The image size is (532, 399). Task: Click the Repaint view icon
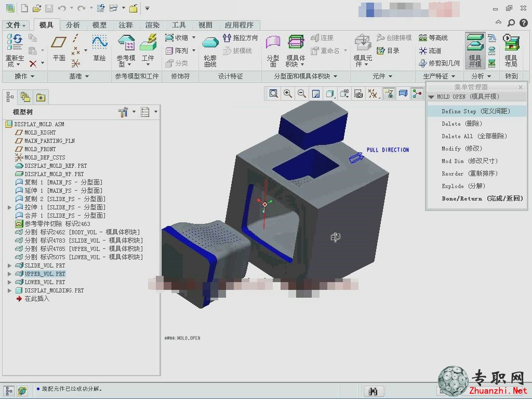(x=316, y=94)
